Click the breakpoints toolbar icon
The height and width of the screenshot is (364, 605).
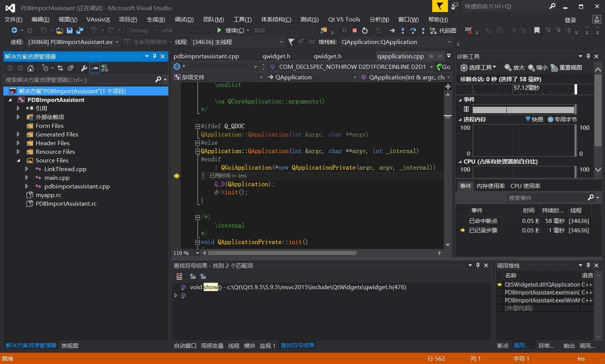(468, 30)
